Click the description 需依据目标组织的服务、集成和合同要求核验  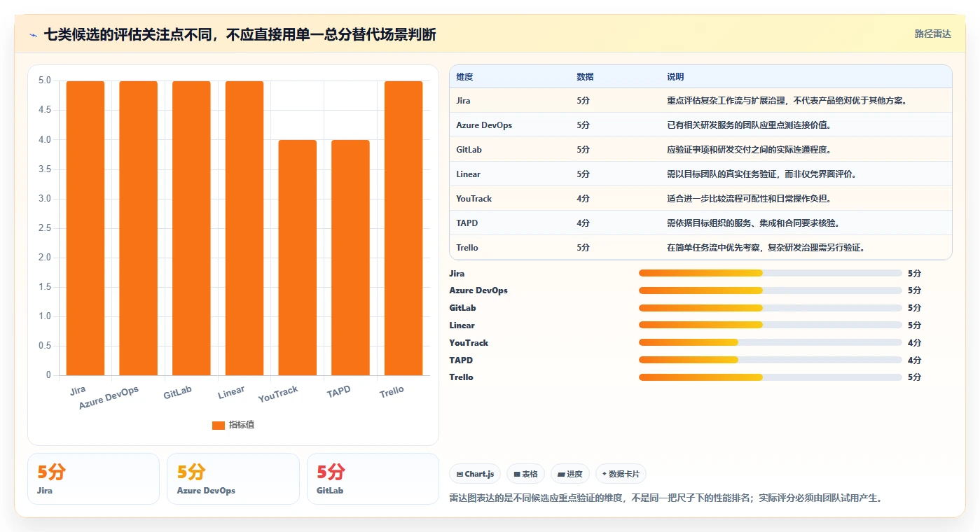click(x=754, y=223)
